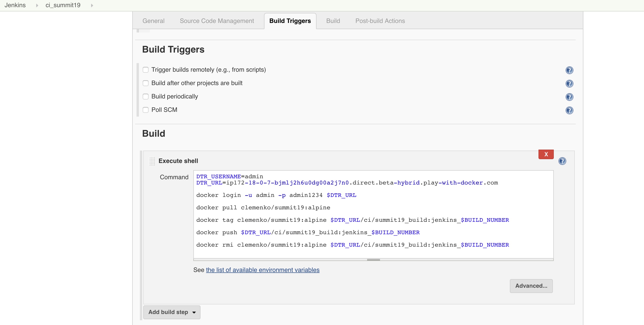644x325 pixels.
Task: Open help icon for Execute shell step
Action: point(562,161)
